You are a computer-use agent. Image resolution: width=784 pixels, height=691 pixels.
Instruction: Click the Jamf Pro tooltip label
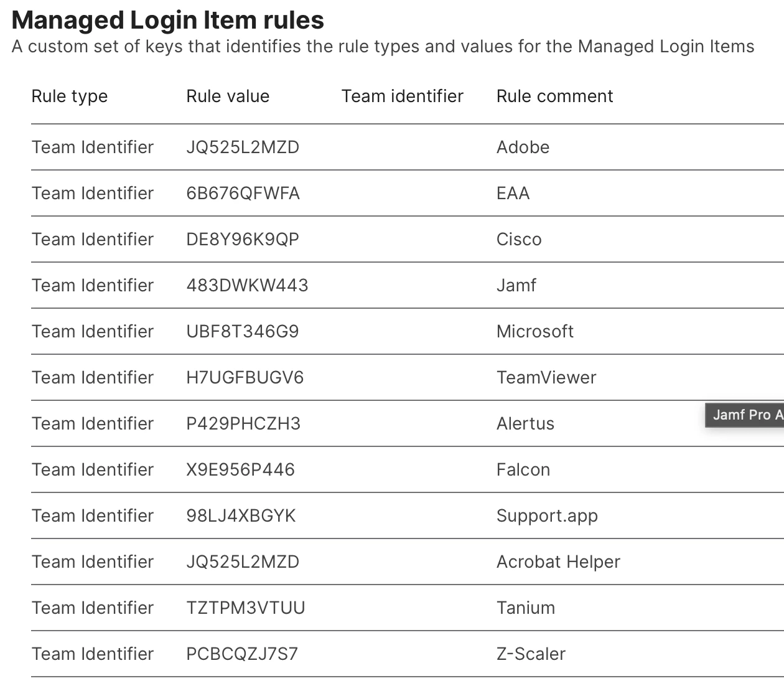click(744, 415)
